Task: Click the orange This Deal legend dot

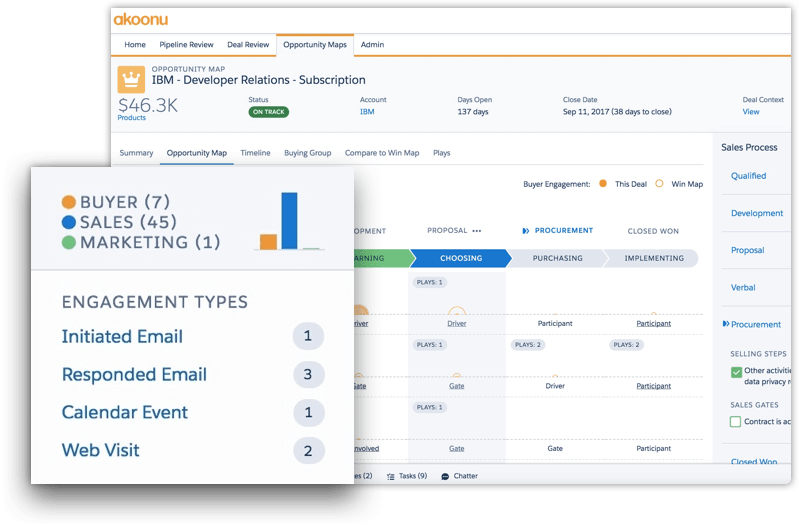Action: point(603,183)
